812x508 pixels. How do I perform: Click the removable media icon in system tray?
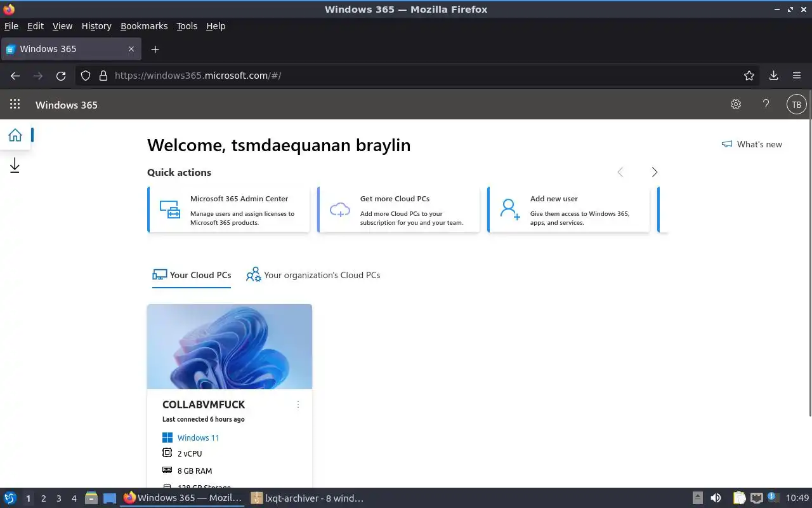[697, 498]
